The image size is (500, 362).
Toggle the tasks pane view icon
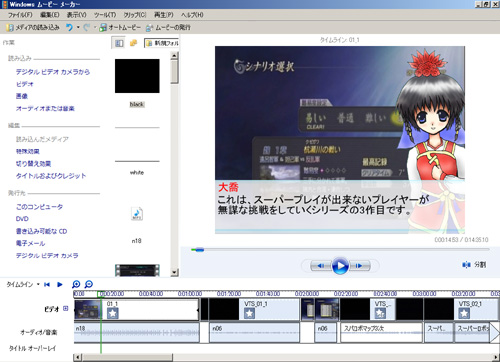coord(119,43)
